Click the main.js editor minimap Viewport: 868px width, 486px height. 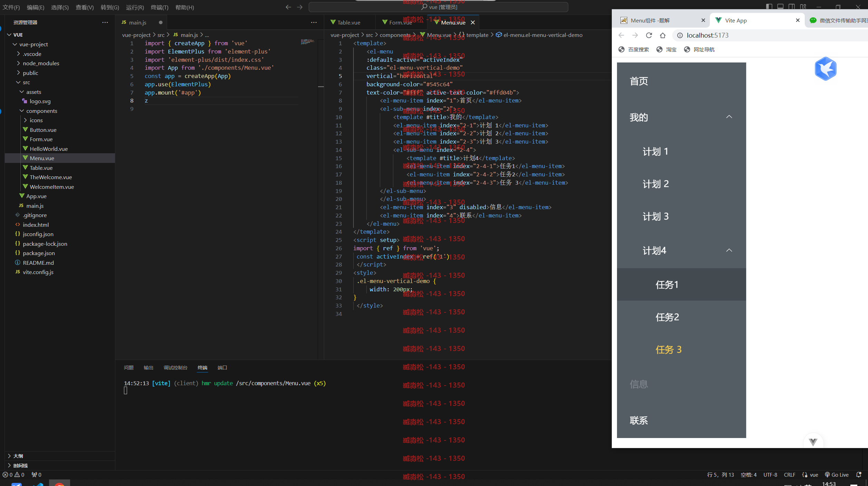pos(307,42)
